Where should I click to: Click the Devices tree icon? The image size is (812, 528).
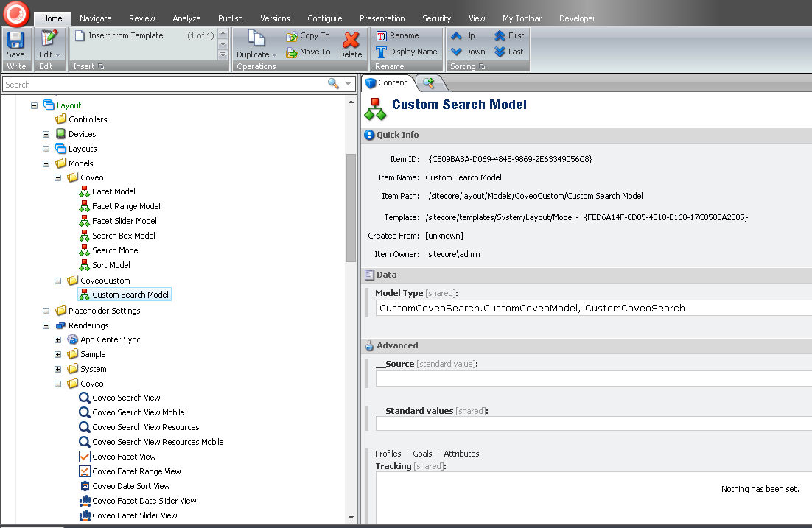(x=60, y=134)
